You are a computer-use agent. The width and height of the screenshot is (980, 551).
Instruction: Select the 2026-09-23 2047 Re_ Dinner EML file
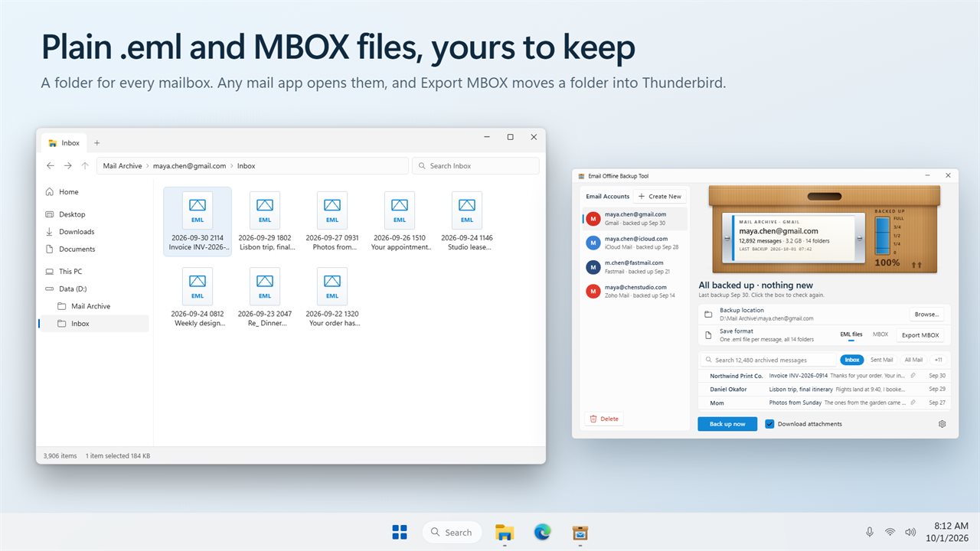(264, 298)
